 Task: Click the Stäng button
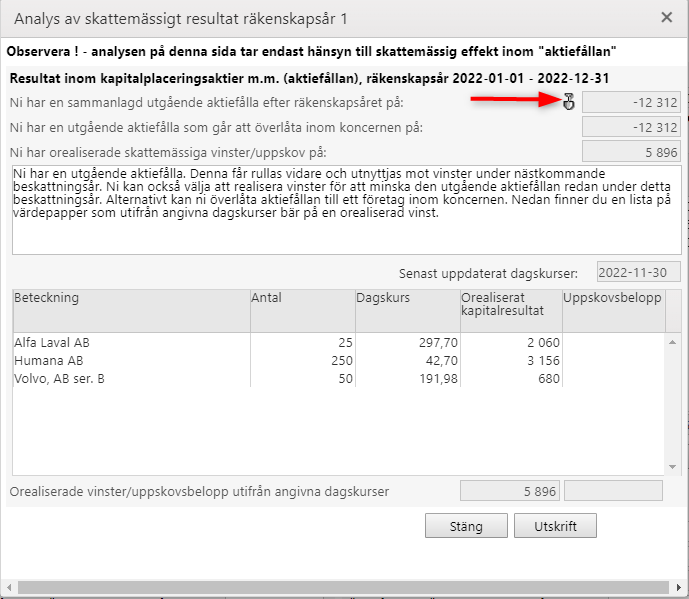click(466, 526)
